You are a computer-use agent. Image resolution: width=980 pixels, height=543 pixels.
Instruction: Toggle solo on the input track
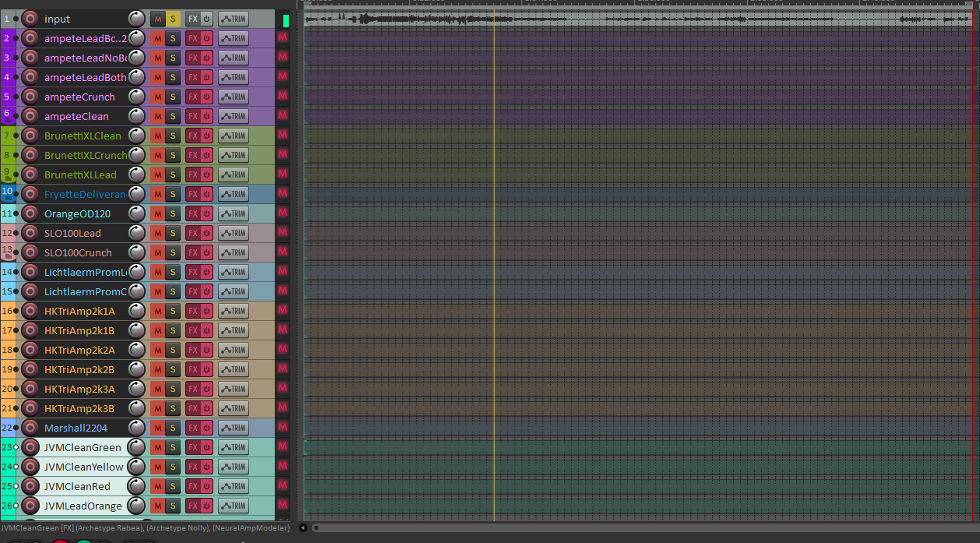[173, 19]
